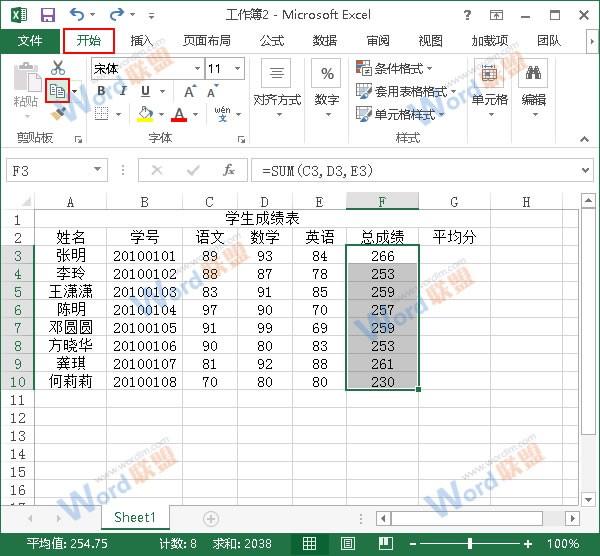Screen dimensions: 600x556
Task: Switch to the 插入 (Insert) tab
Action: click(142, 41)
